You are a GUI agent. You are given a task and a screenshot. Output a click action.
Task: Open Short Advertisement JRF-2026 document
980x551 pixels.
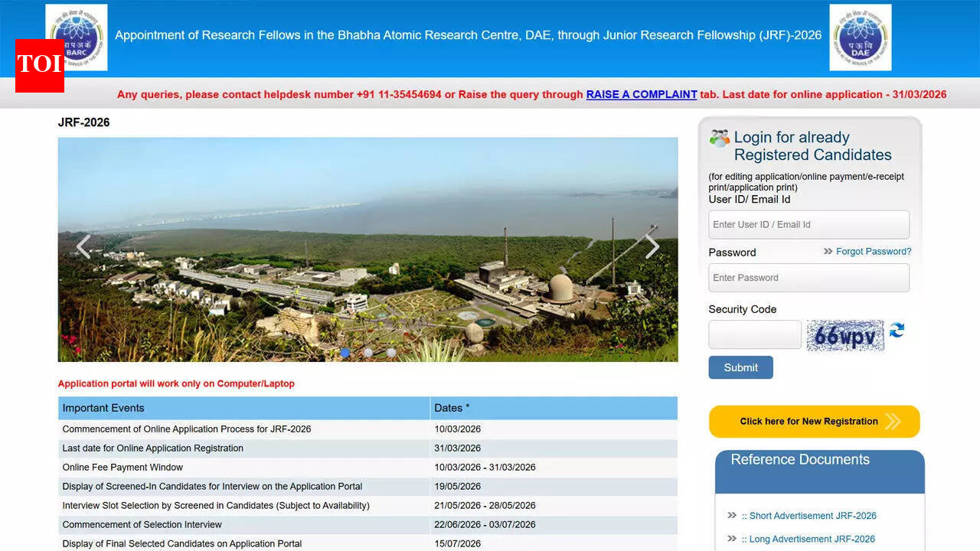pos(812,516)
